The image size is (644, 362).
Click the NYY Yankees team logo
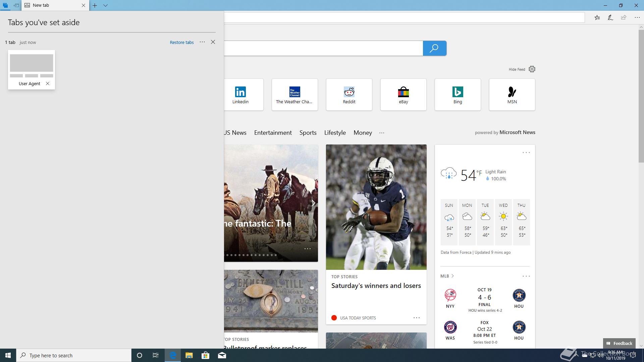click(450, 295)
